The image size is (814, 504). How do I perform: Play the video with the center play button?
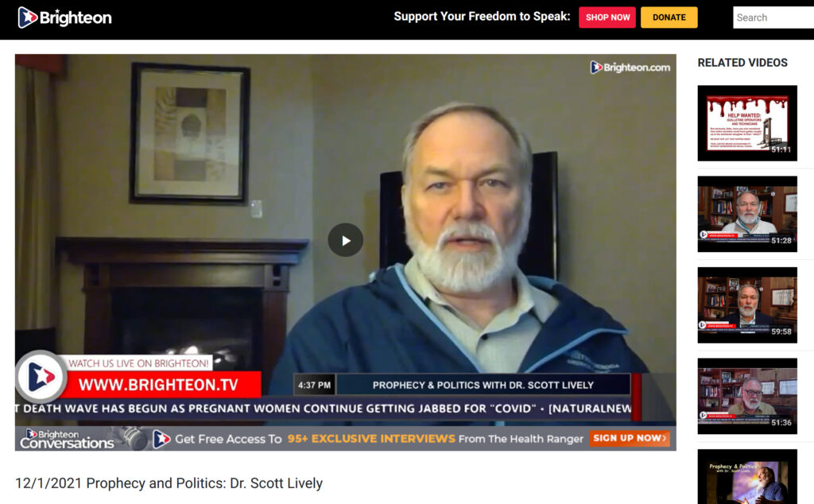pos(345,240)
